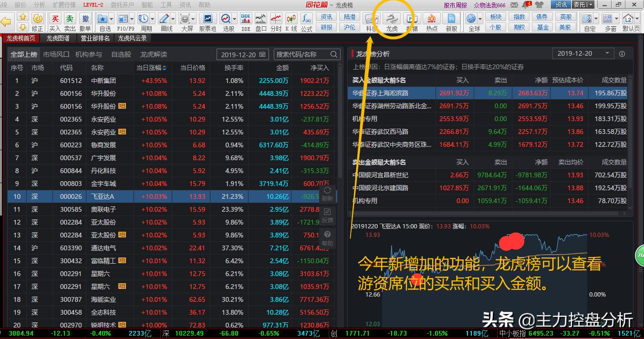The width and height of the screenshot is (644, 339).
Task: Open the notification bell with badge
Action: coord(526,5)
